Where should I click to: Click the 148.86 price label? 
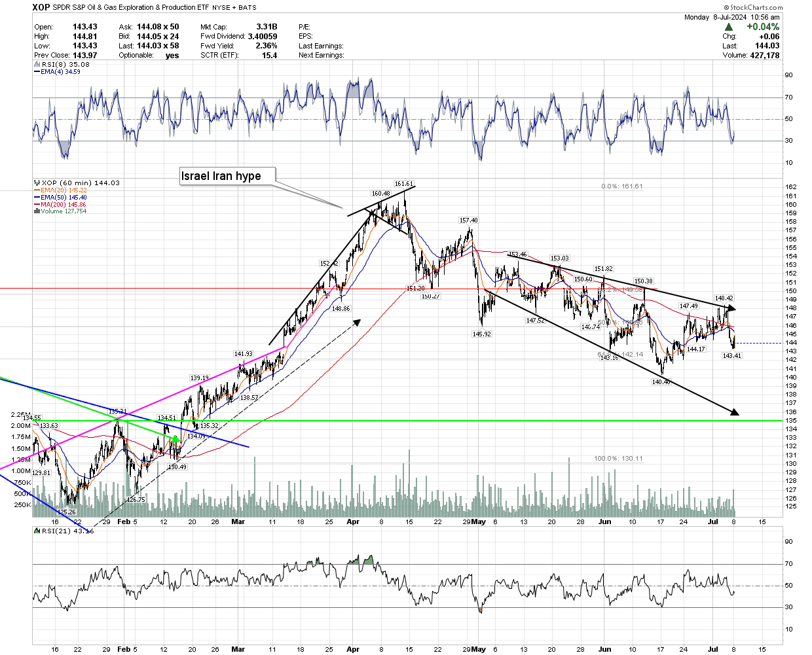coord(341,309)
